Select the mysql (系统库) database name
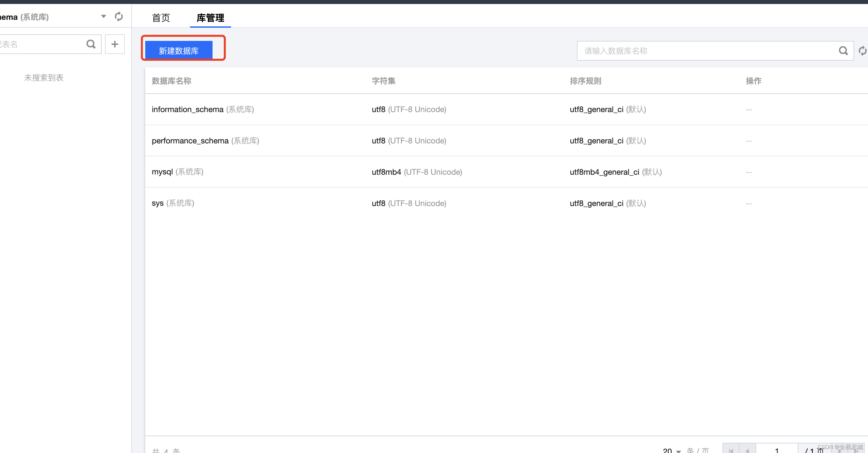This screenshot has height=453, width=868. [x=177, y=172]
